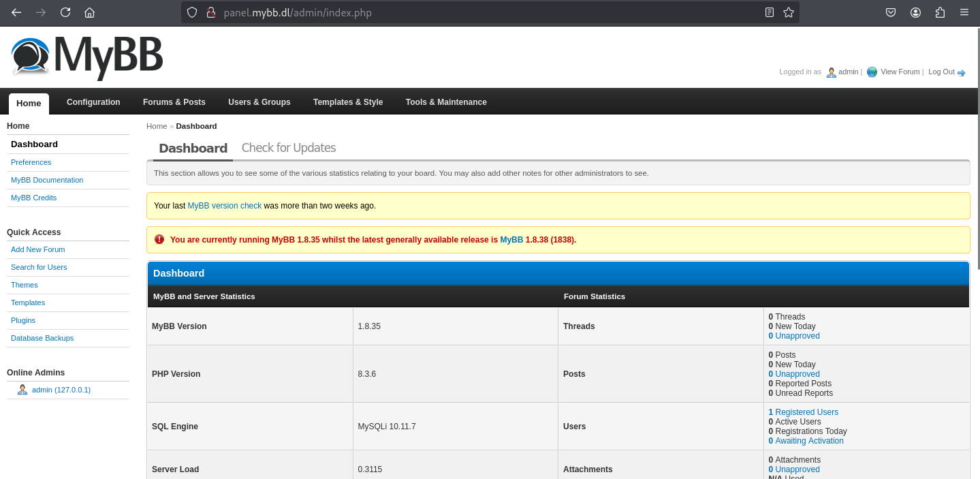Screen dimensions: 980x479
Task: Open the Home tab
Action: [x=29, y=103]
